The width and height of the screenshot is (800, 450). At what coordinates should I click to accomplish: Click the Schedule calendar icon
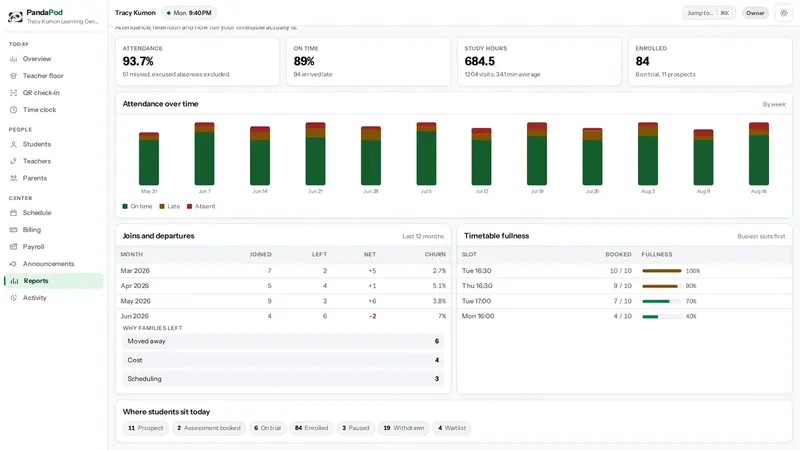(13, 213)
